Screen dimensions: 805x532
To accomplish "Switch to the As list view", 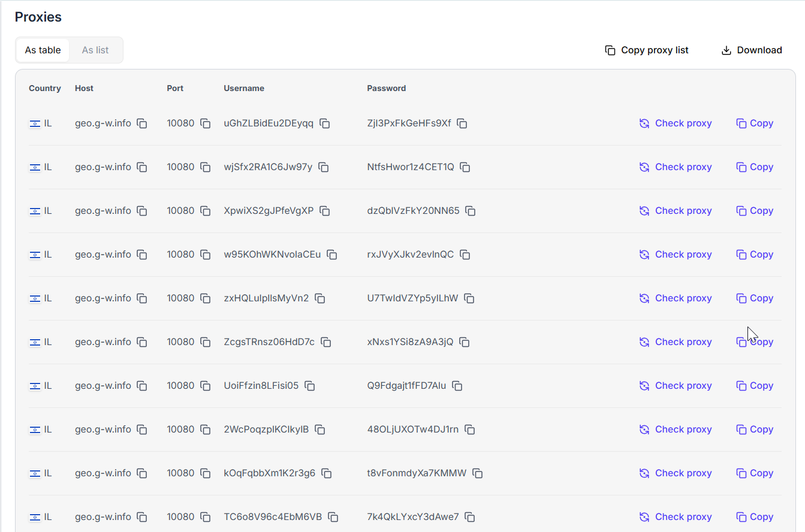I will click(95, 50).
